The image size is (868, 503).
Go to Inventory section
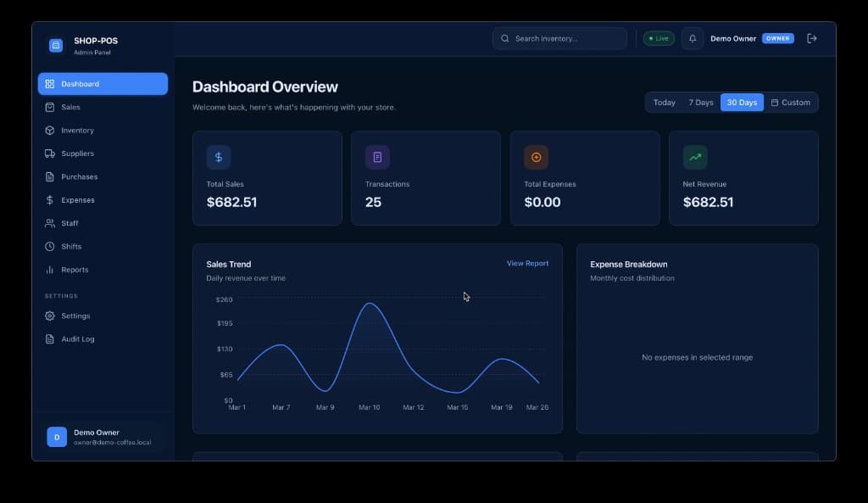[x=103, y=130]
